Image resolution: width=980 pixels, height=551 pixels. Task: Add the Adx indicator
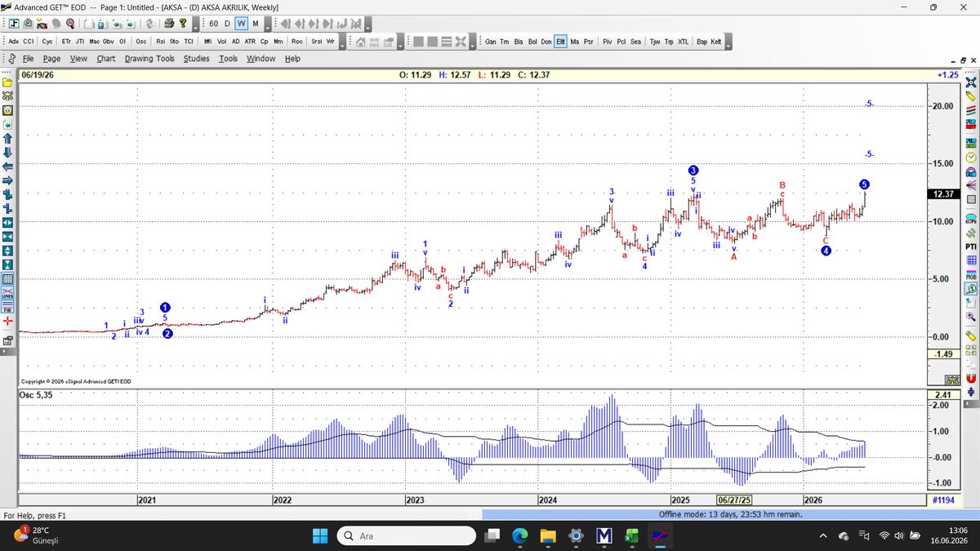point(14,41)
